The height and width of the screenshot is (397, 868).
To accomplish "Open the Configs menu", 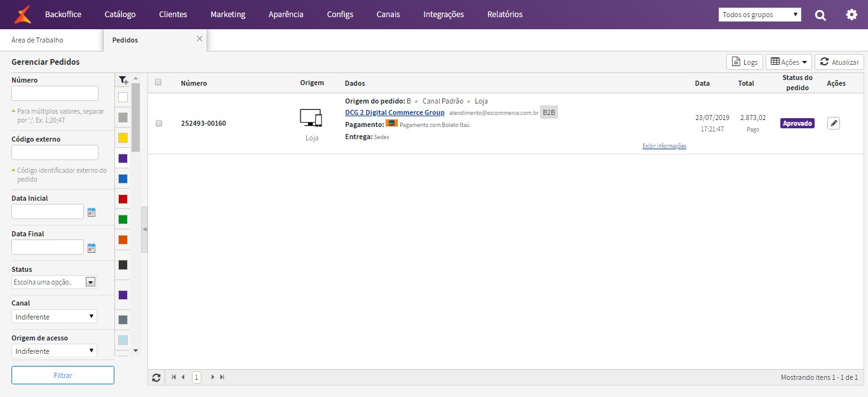I will click(x=340, y=15).
